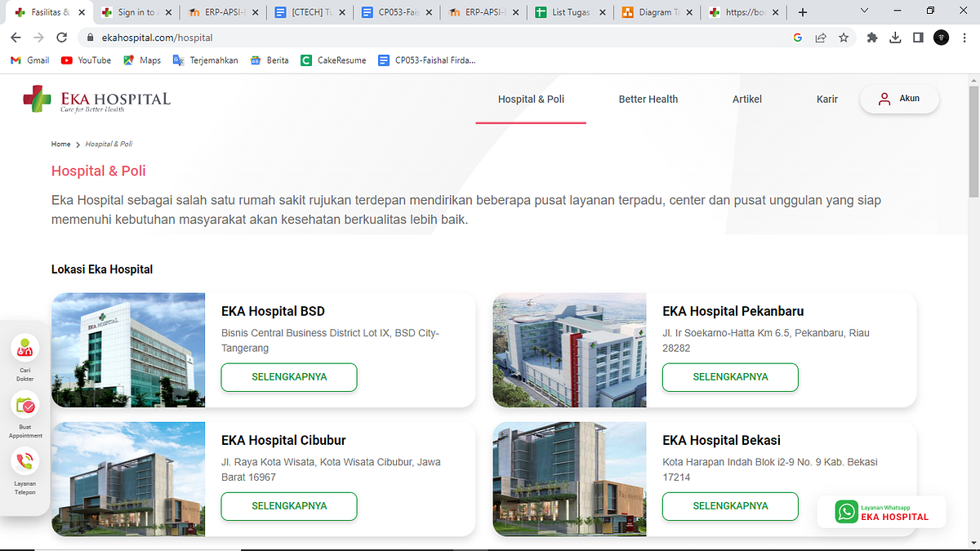This screenshot has height=551, width=980.
Task: Switch to the Better Health tab
Action: point(648,99)
